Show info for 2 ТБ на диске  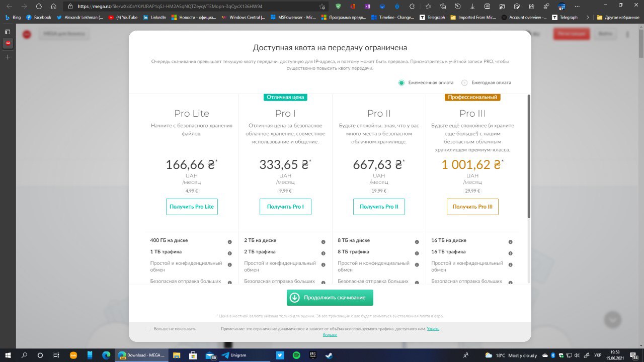coord(323,242)
